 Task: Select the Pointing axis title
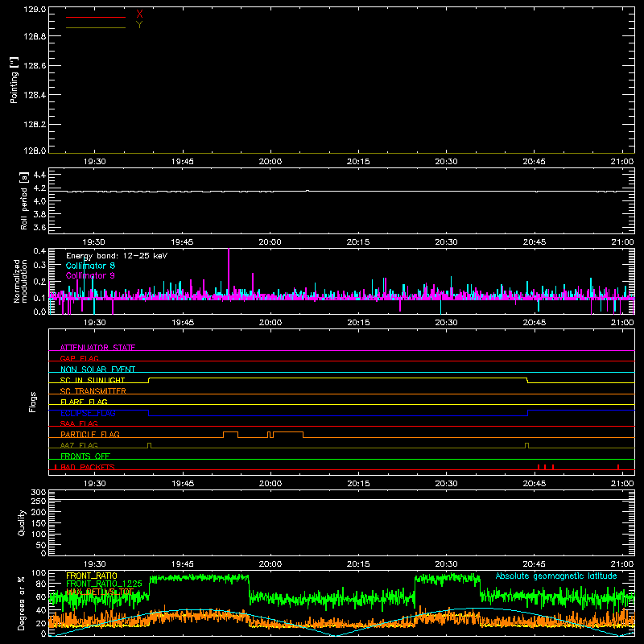coord(14,80)
